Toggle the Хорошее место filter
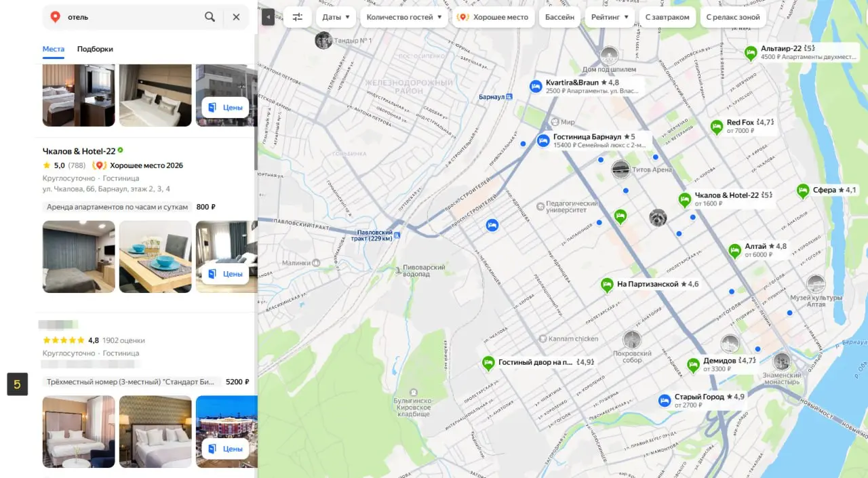The image size is (868, 478). point(494,17)
